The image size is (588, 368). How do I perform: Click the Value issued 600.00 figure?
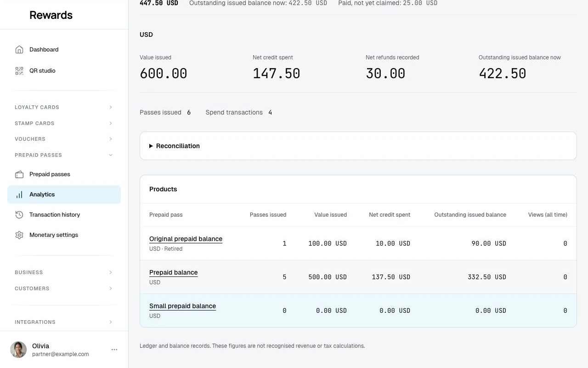tap(164, 74)
